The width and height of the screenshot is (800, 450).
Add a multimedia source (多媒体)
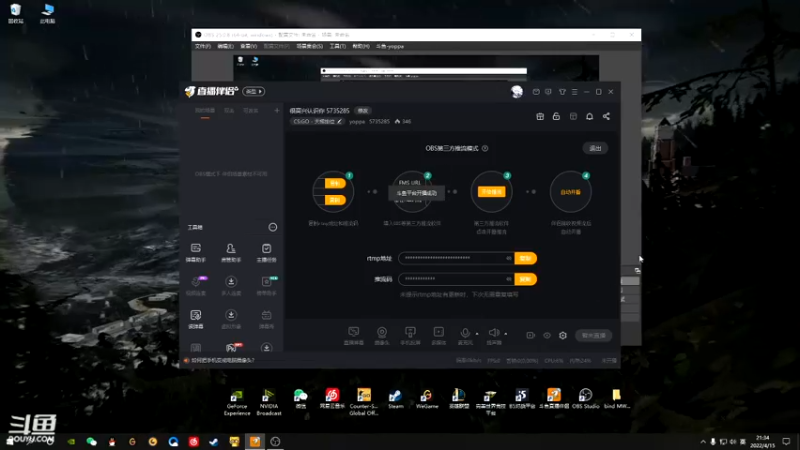(x=439, y=336)
